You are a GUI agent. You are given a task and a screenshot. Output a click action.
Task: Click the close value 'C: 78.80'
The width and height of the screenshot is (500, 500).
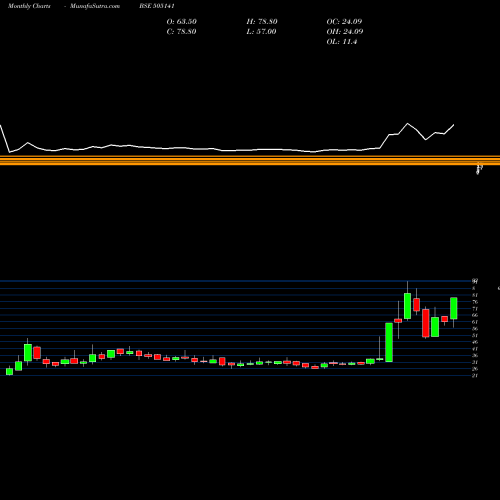181,32
